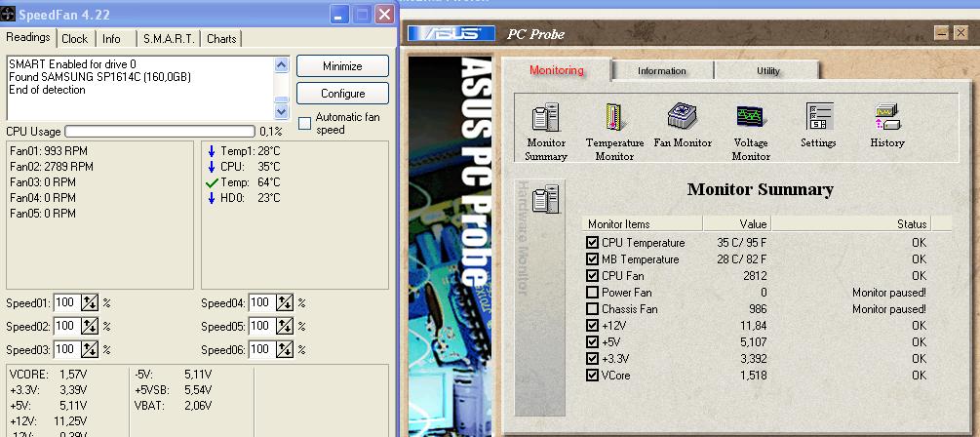Screen dimensions: 980x437
Task: Close the PC Probe window
Action: tap(960, 33)
